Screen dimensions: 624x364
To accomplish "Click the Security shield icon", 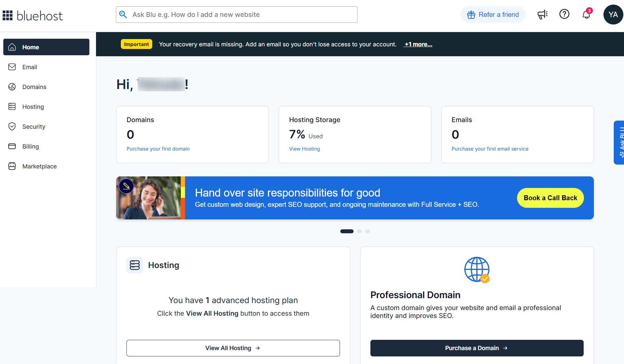I will [12, 126].
